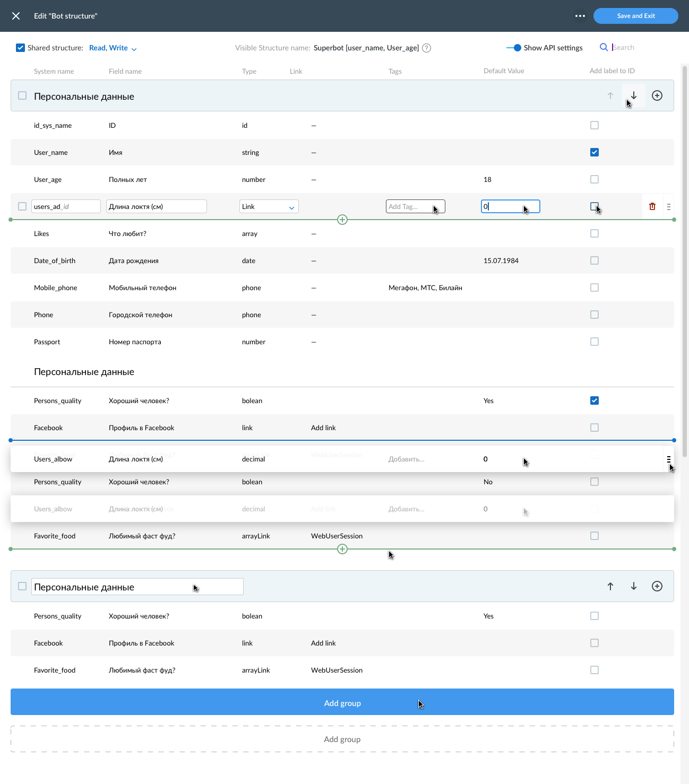The width and height of the screenshot is (689, 784).
Task: Click the Add Tag field
Action: (415, 206)
